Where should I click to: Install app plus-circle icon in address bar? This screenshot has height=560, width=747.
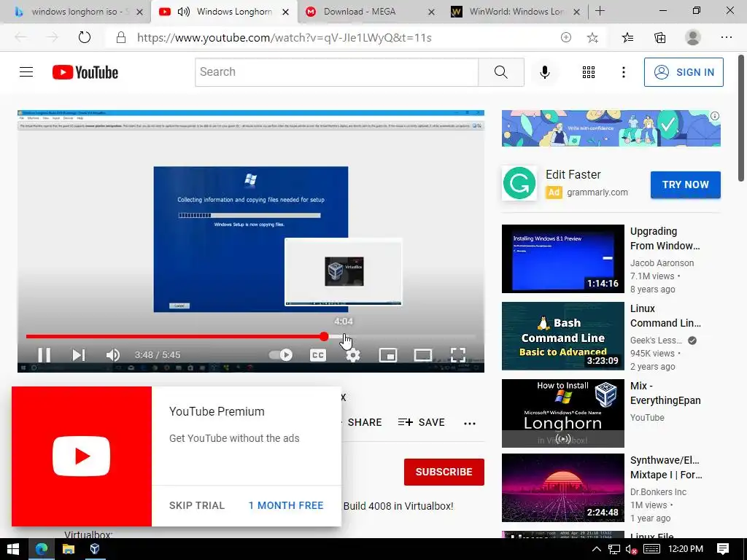(565, 37)
